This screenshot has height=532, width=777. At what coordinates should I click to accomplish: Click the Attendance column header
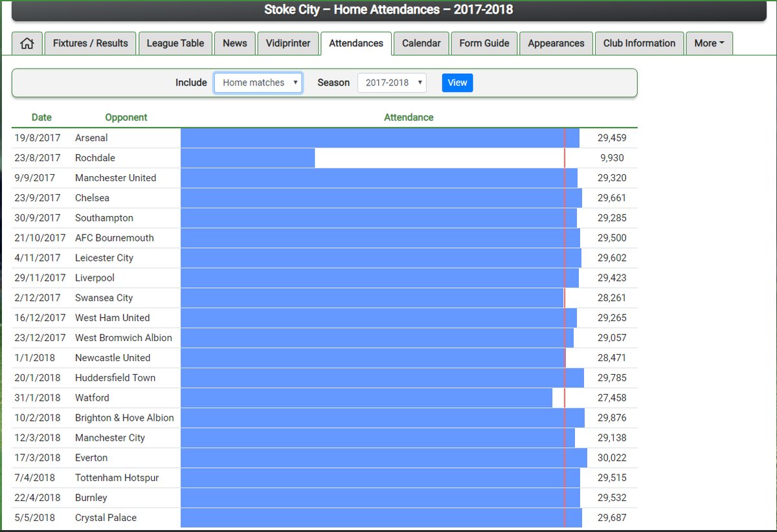pos(409,117)
